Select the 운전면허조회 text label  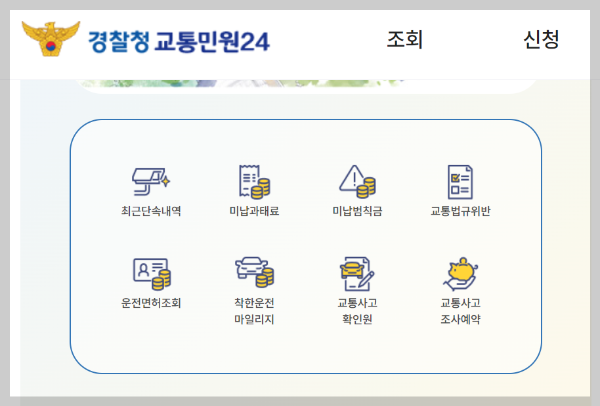point(151,303)
